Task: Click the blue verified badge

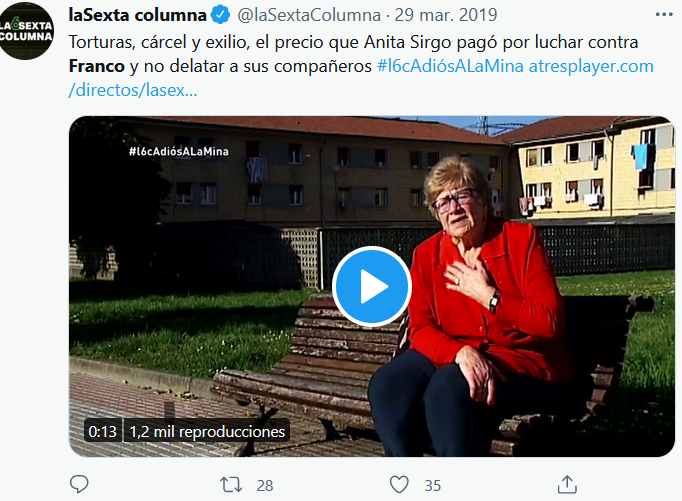Action: click(x=221, y=15)
